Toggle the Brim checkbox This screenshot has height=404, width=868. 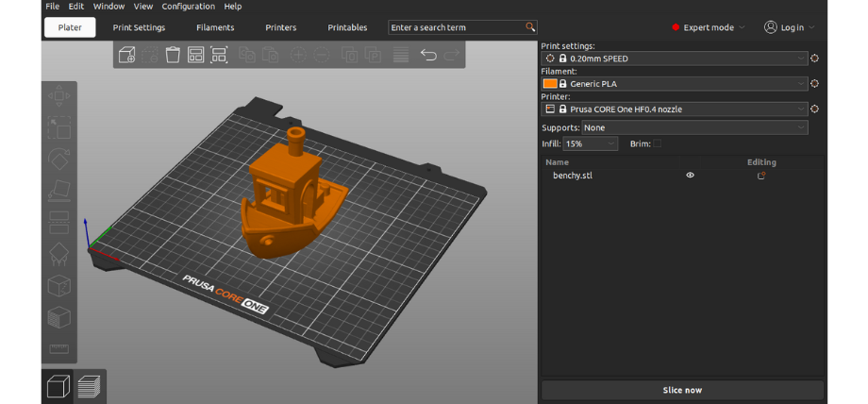[657, 143]
